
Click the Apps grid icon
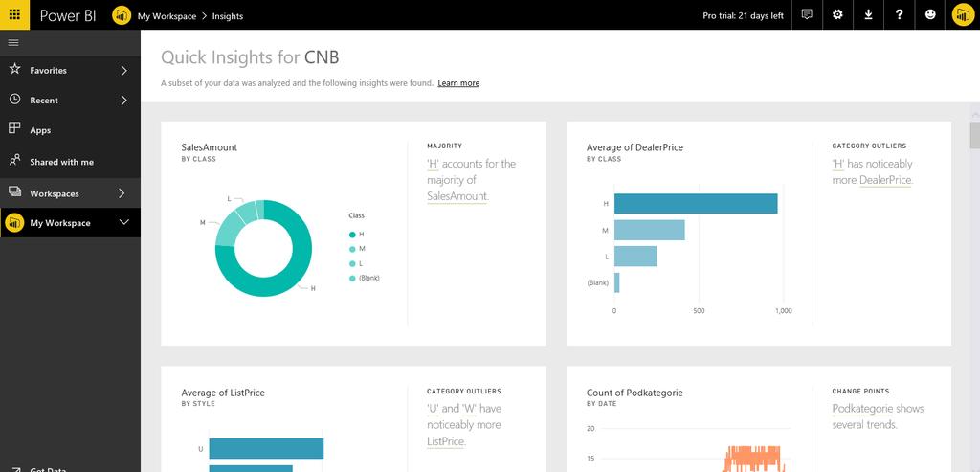point(14,128)
